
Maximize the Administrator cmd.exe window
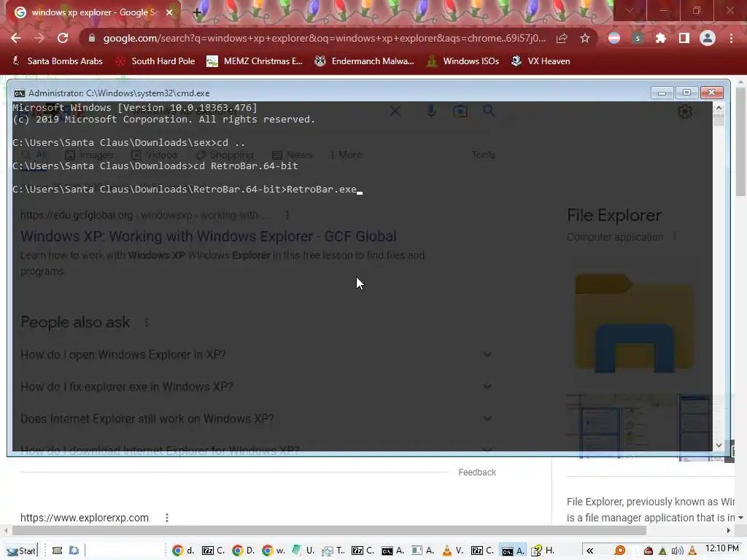686,93
